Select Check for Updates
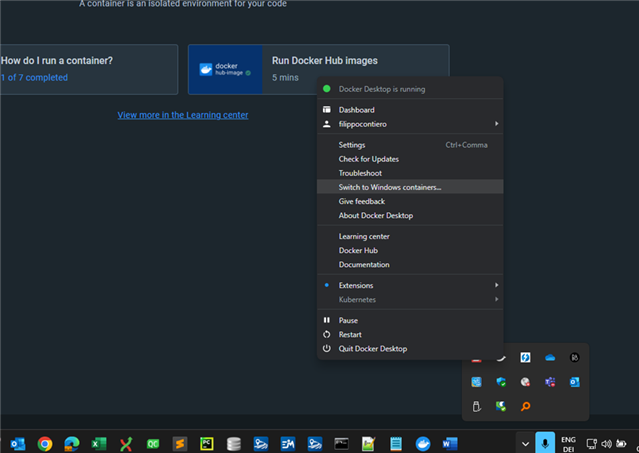 point(410,159)
